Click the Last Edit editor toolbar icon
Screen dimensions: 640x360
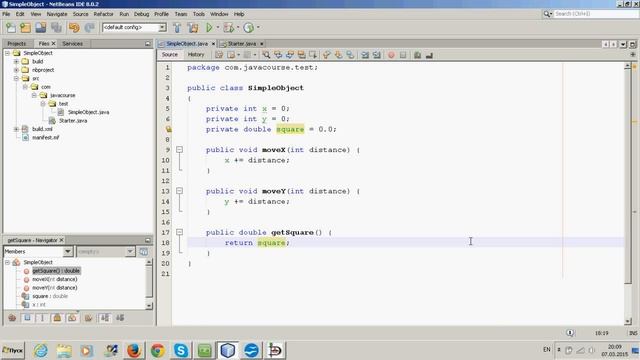click(219, 55)
